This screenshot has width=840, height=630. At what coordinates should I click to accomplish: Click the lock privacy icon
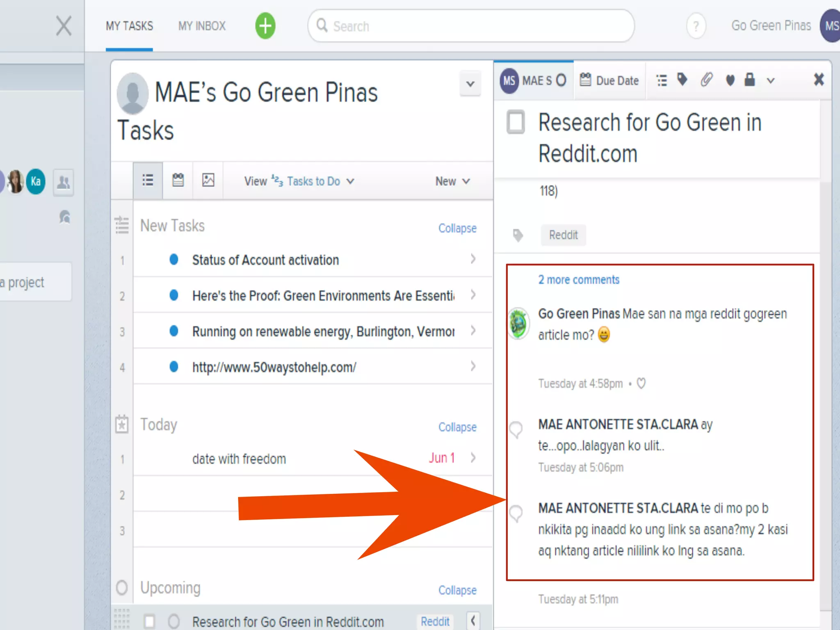749,80
